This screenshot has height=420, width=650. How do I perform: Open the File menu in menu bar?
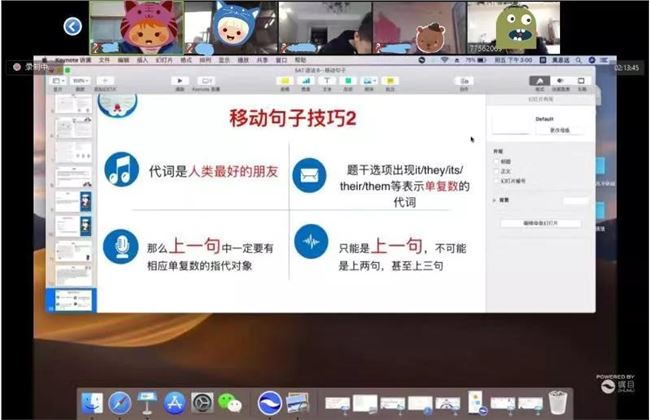(104, 60)
